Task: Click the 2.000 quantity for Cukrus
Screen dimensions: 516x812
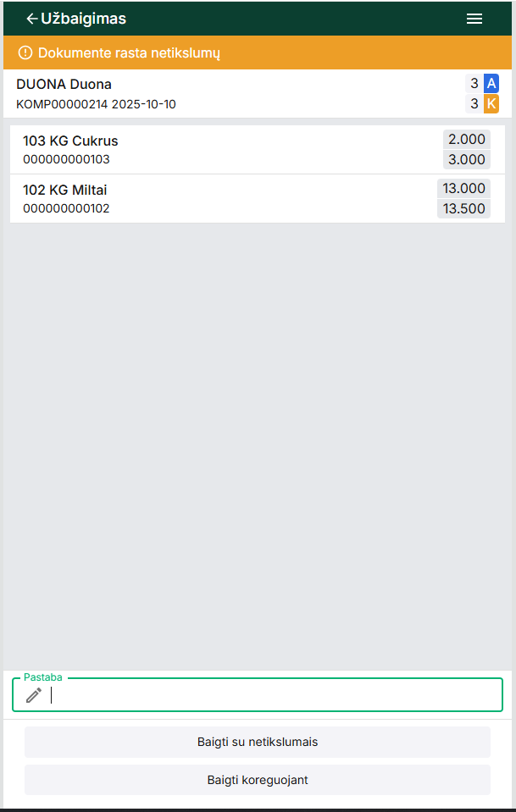Action: [x=466, y=140]
